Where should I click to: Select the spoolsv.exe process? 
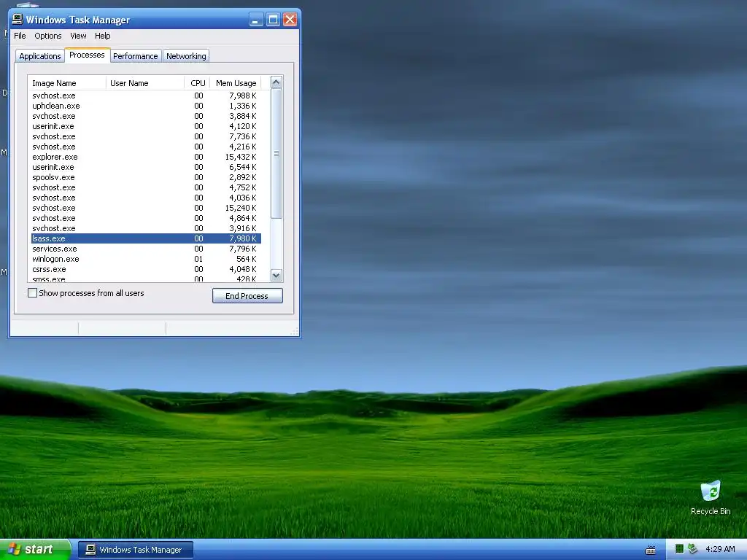click(146, 177)
